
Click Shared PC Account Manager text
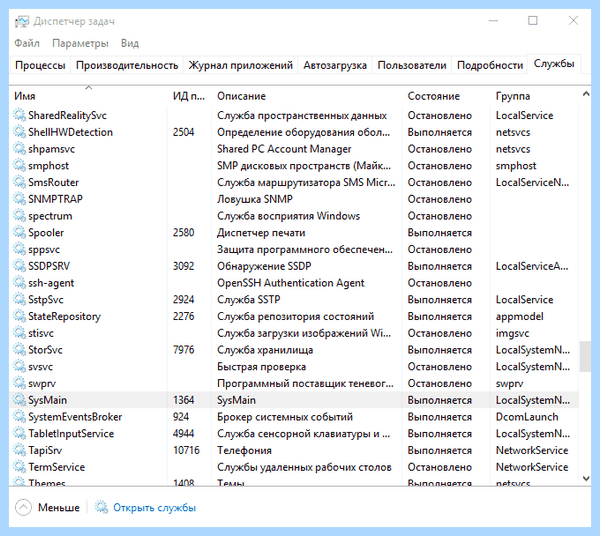click(284, 149)
